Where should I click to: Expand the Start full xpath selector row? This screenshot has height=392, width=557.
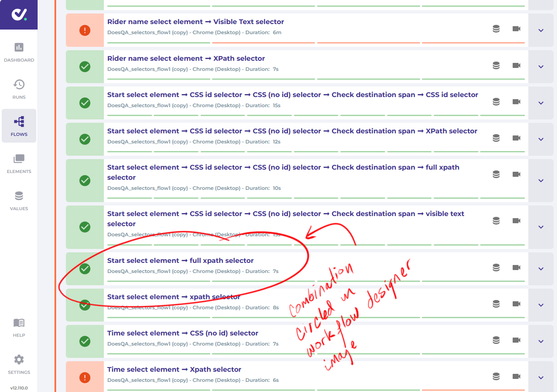coord(541,269)
